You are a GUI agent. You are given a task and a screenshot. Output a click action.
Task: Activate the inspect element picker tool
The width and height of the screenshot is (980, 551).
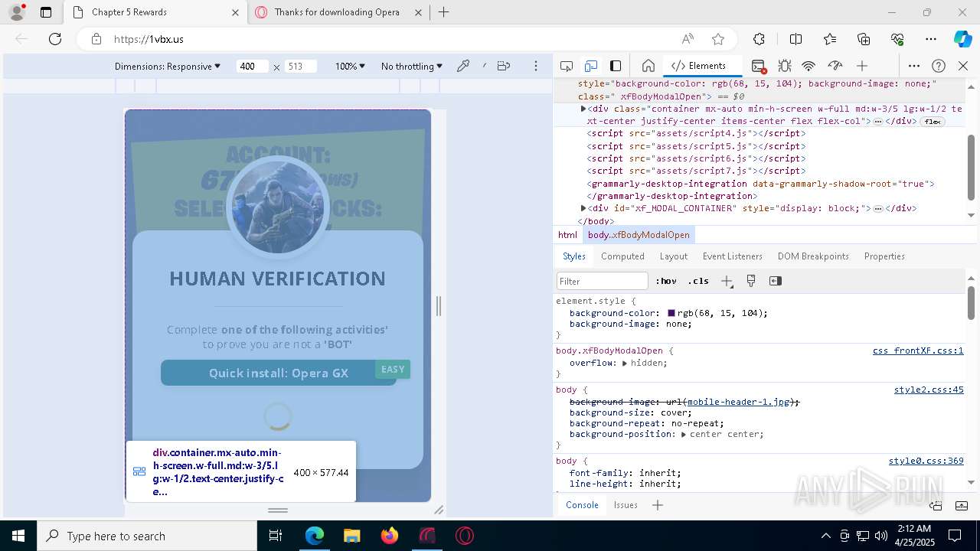[x=567, y=66]
